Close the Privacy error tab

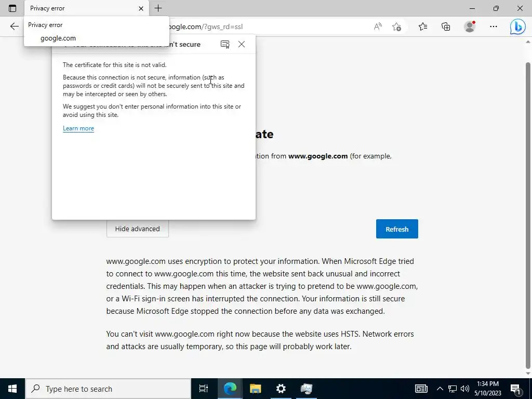point(141,8)
